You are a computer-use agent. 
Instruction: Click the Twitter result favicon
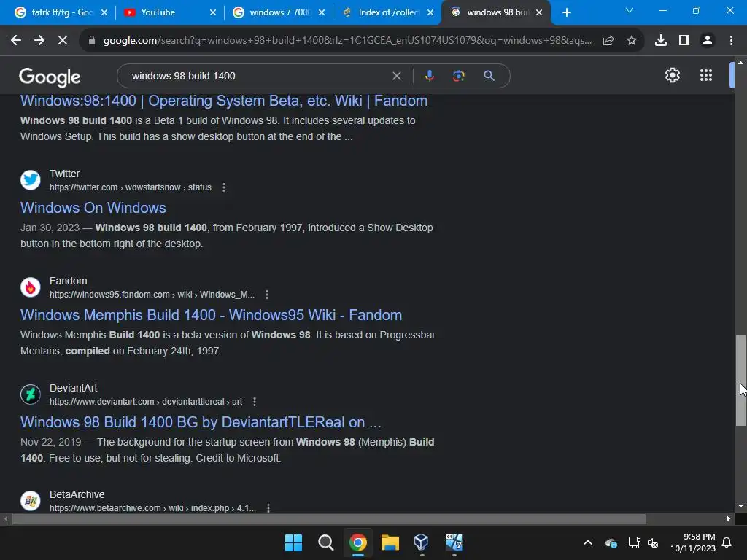point(31,180)
